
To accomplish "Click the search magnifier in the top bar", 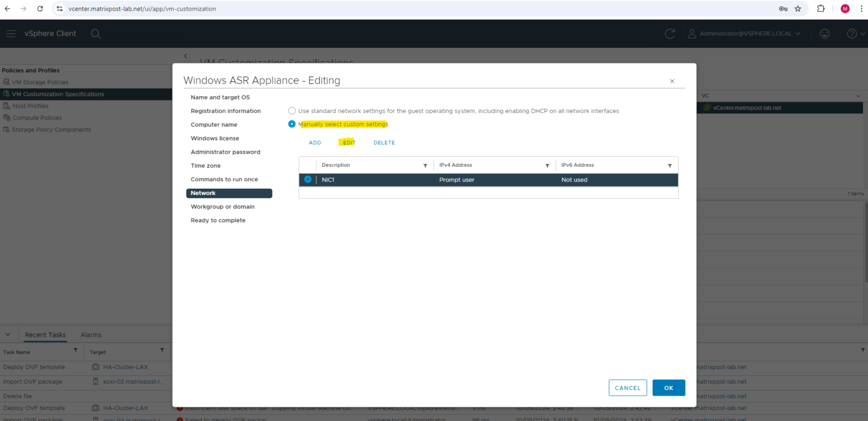I will click(96, 34).
